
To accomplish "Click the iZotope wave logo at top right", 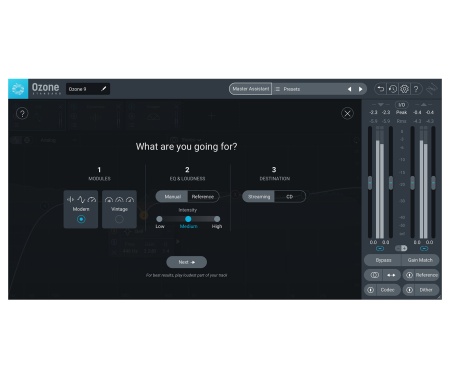I will (x=432, y=89).
